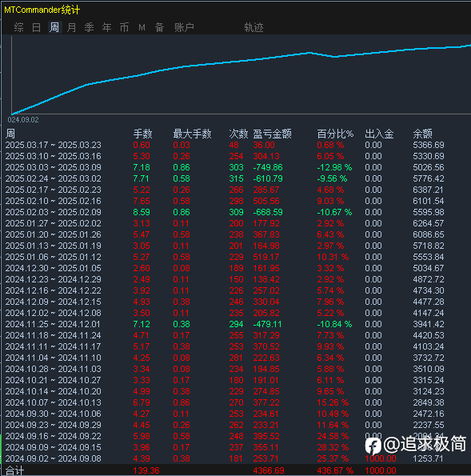Select the 币 currency tab
The image size is (471, 476).
(125, 28)
